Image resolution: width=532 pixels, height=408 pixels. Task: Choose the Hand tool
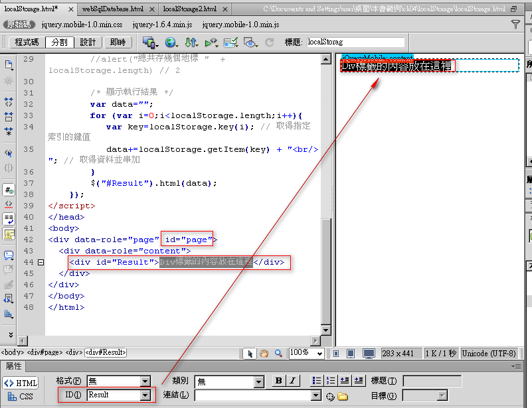pos(264,354)
